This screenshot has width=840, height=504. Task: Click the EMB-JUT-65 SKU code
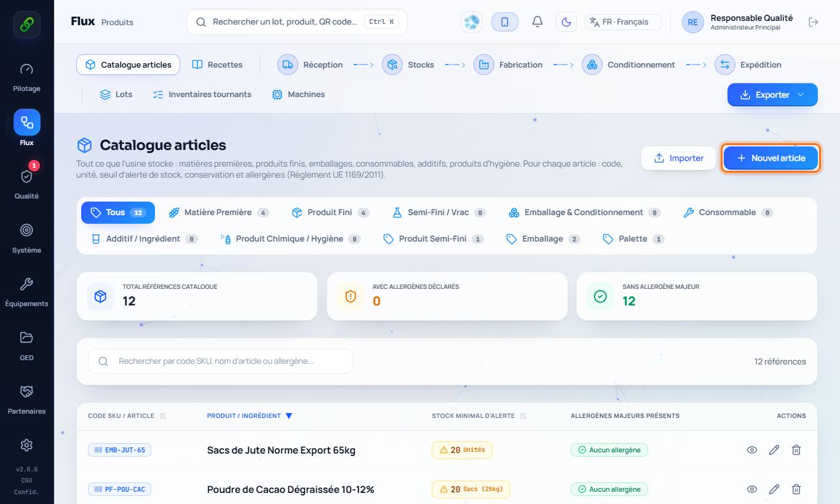pos(119,450)
